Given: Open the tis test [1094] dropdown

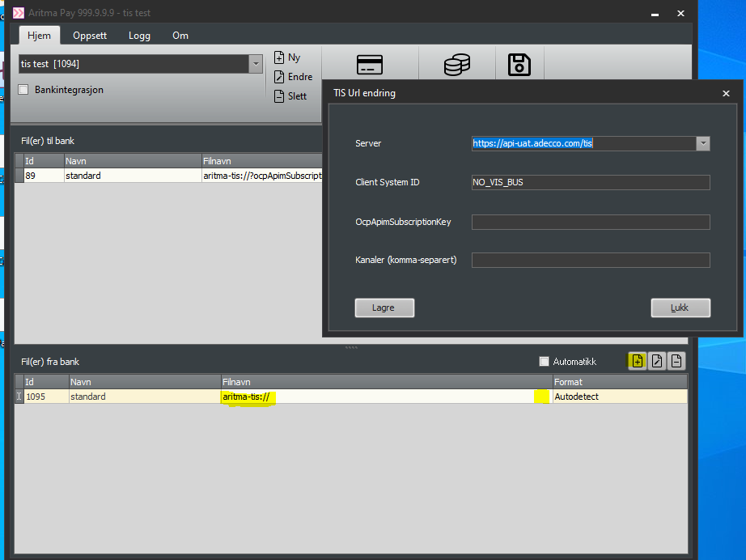Looking at the screenshot, I should pos(256,64).
